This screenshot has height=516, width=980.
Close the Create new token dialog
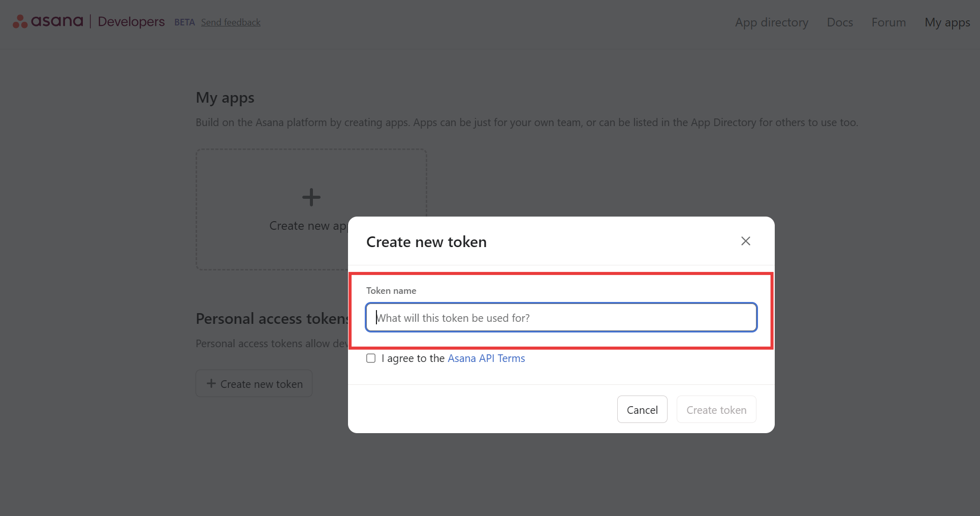click(745, 241)
